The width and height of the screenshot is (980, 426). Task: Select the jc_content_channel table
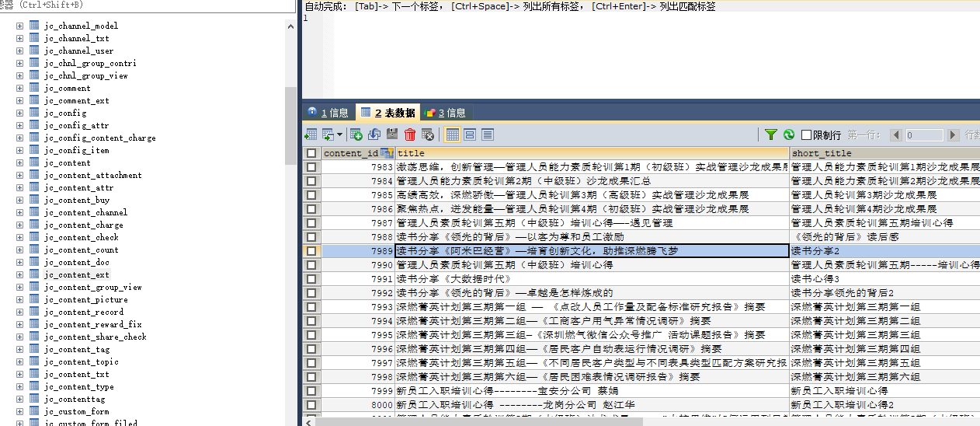(85, 212)
